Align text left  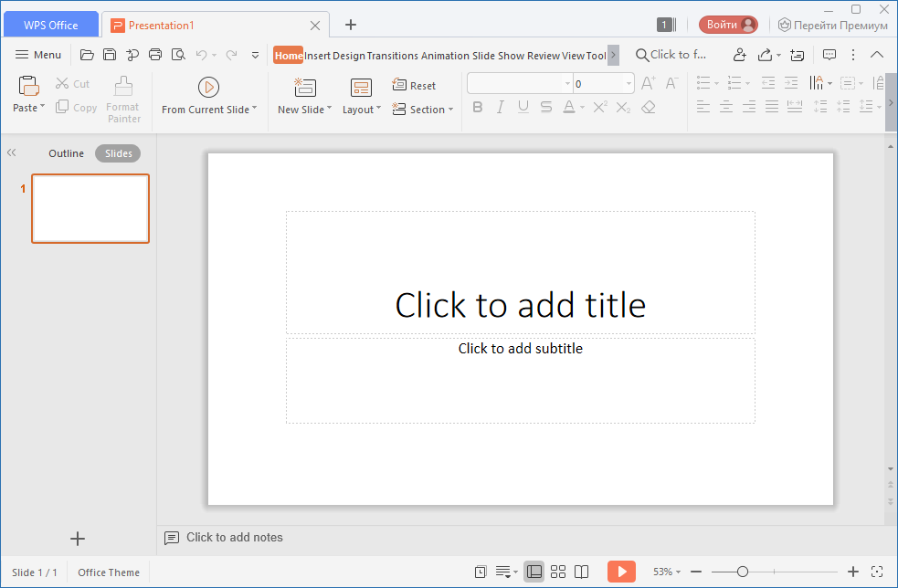pyautogui.click(x=703, y=106)
